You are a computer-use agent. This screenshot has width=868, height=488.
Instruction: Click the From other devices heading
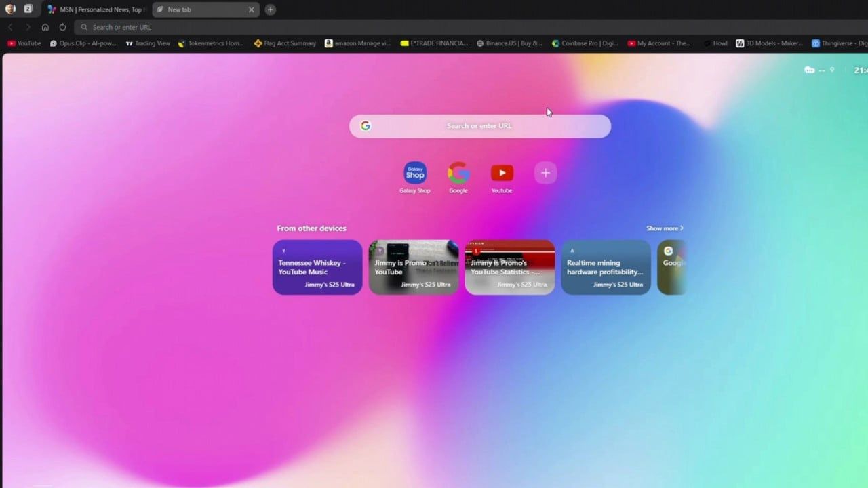coord(311,228)
